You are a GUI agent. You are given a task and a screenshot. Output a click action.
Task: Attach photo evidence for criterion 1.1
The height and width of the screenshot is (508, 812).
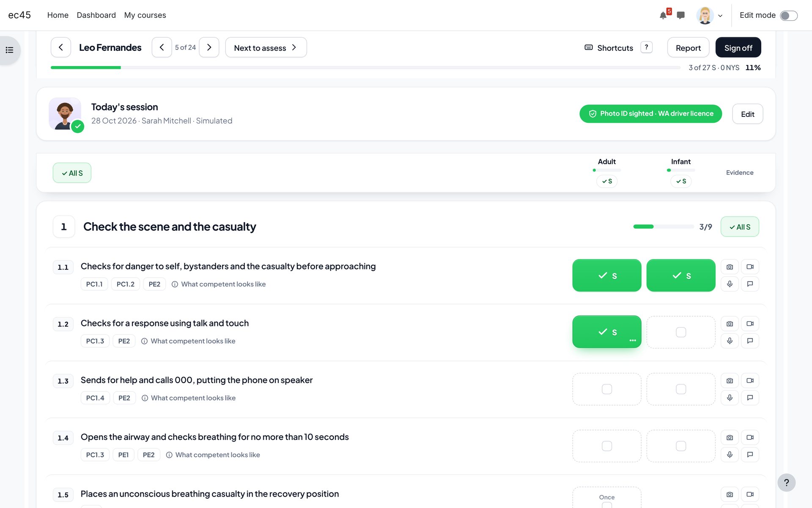click(x=730, y=267)
